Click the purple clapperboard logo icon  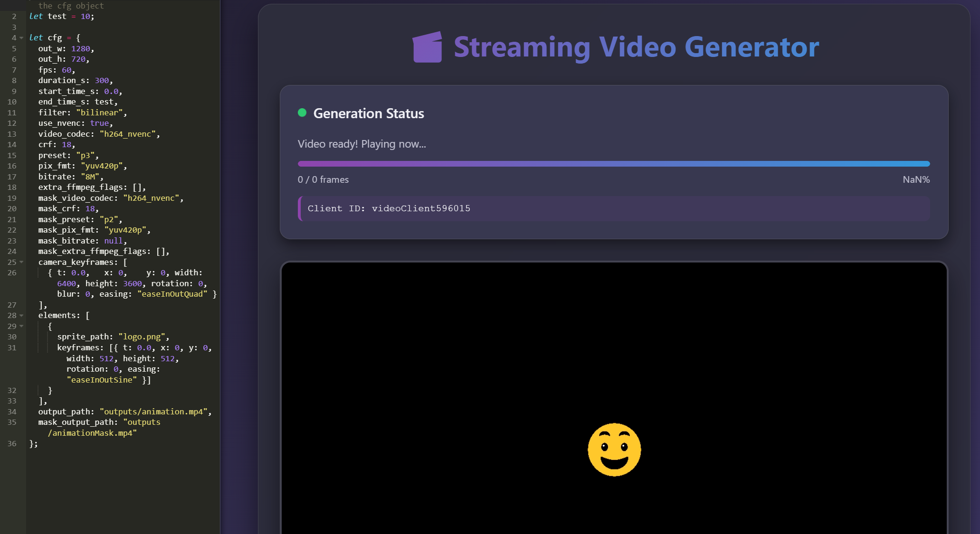pos(428,47)
